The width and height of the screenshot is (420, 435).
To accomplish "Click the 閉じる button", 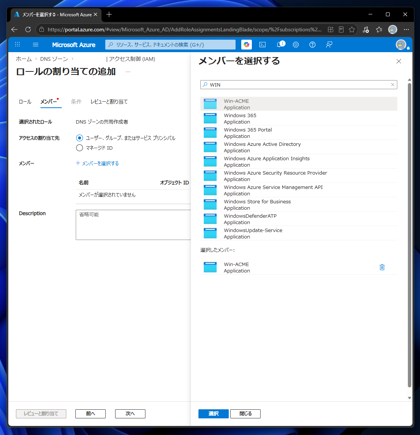I will point(246,414).
